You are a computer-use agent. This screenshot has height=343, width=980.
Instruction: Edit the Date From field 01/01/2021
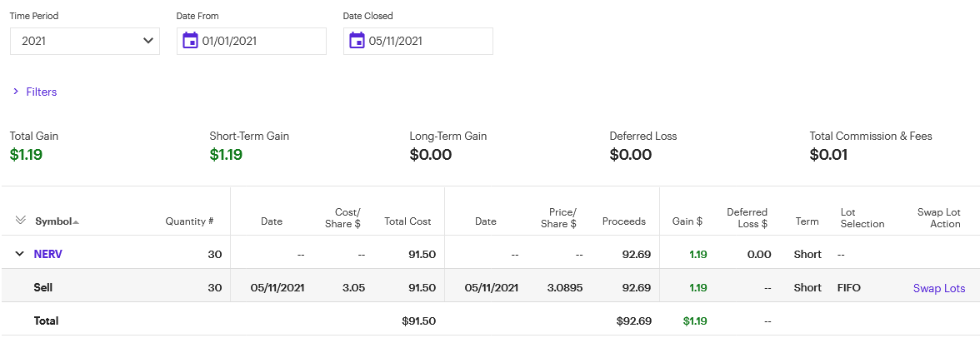[x=258, y=41]
